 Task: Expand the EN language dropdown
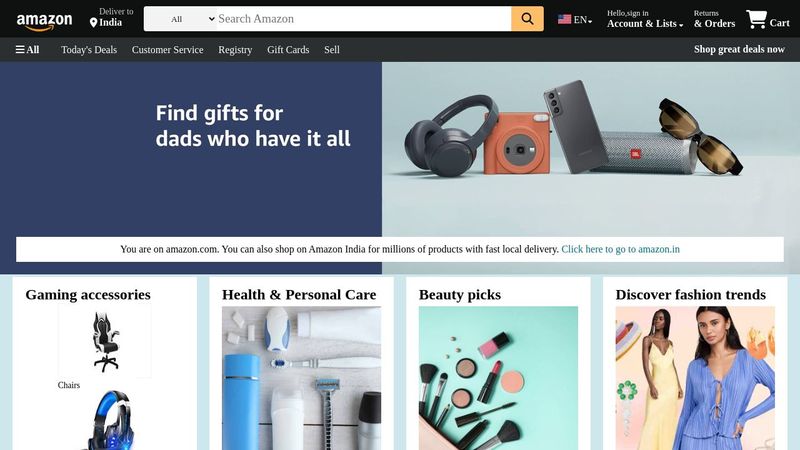pyautogui.click(x=582, y=20)
